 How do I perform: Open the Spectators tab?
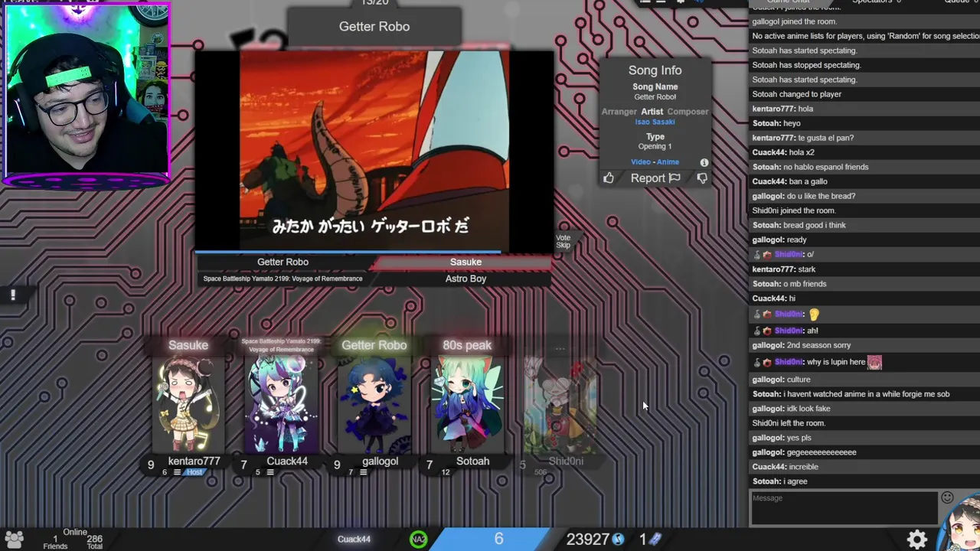[x=877, y=2]
